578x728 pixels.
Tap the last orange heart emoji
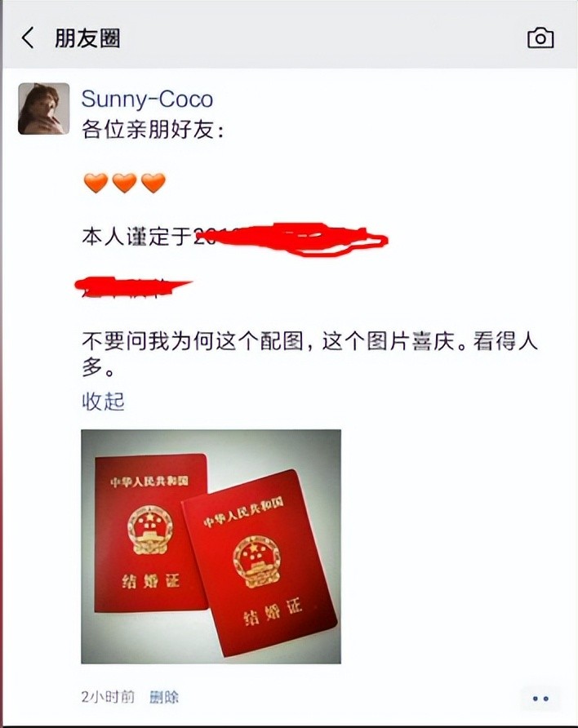pos(153,183)
